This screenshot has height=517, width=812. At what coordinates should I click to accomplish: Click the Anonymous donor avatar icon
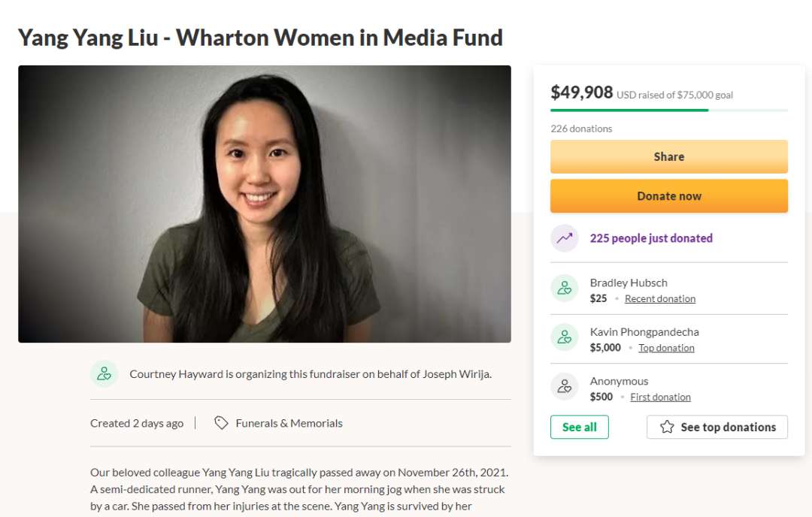point(564,387)
